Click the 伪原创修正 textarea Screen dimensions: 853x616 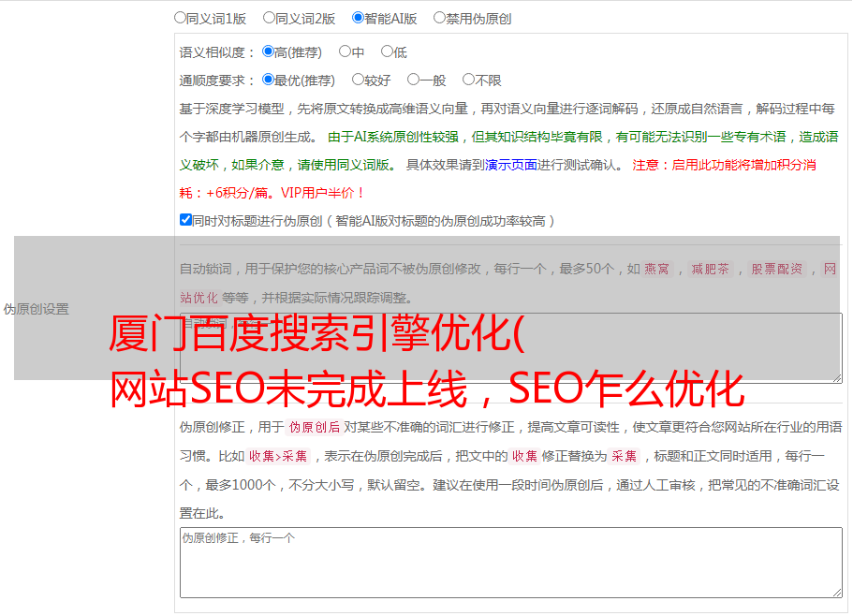point(511,563)
